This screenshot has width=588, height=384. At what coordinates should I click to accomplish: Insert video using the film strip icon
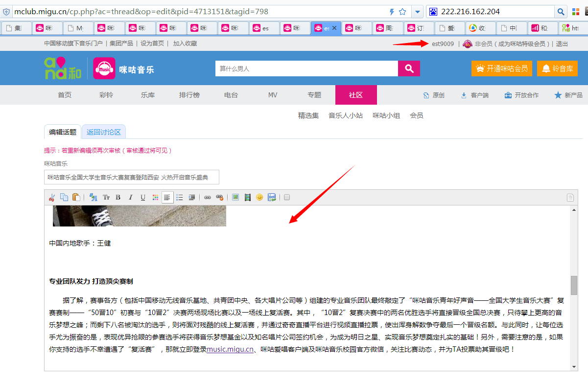pos(248,197)
